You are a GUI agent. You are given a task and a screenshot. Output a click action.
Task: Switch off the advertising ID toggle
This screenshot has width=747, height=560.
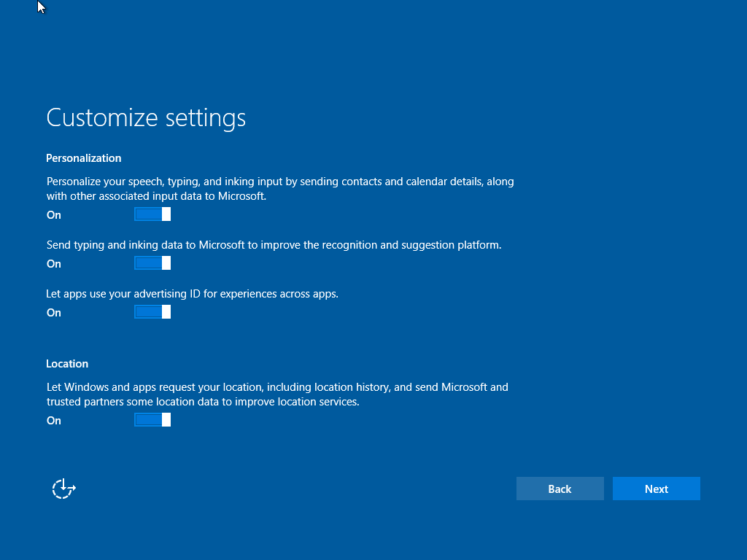click(152, 312)
